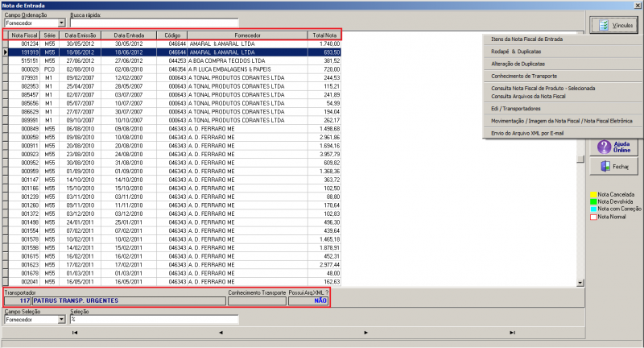Click the Fechar door icon

[605, 167]
